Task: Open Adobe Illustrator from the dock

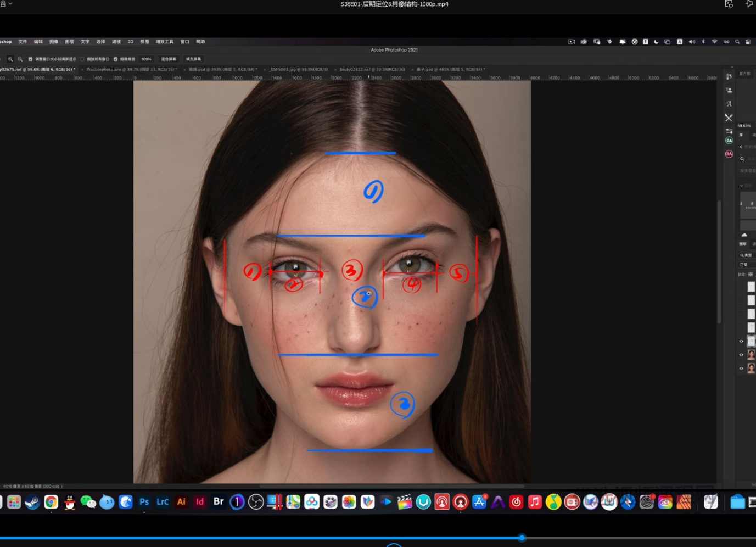Action: pos(181,501)
